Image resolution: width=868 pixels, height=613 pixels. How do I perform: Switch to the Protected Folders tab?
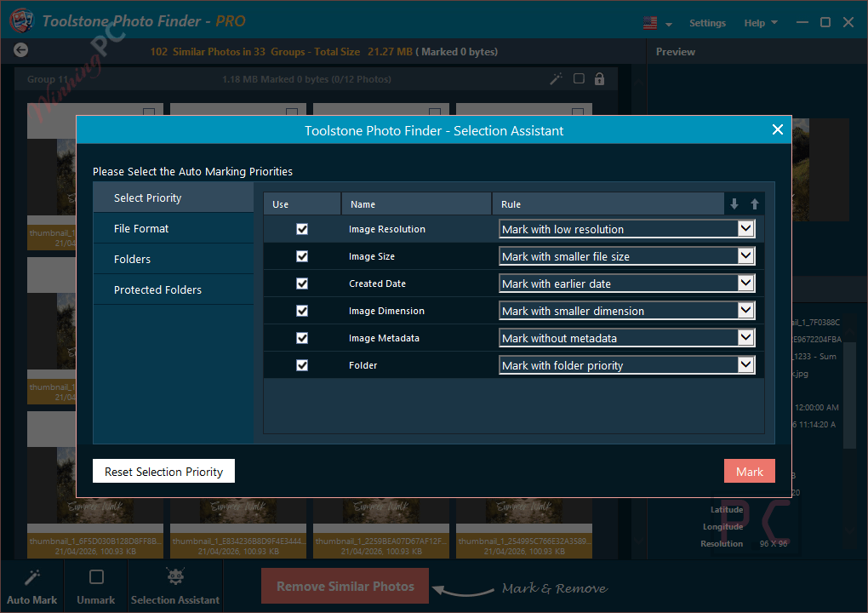click(174, 289)
